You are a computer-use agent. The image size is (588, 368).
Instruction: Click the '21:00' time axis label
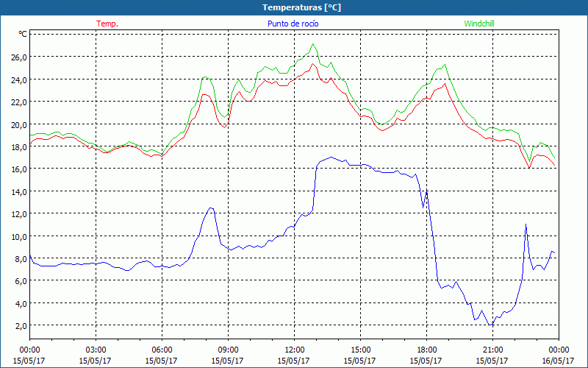(x=492, y=350)
